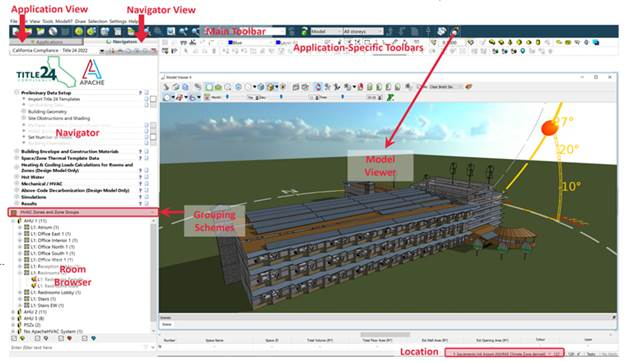Open the All storeys dropdown in main toolbar
The height and width of the screenshot is (362, 624).
point(363,31)
